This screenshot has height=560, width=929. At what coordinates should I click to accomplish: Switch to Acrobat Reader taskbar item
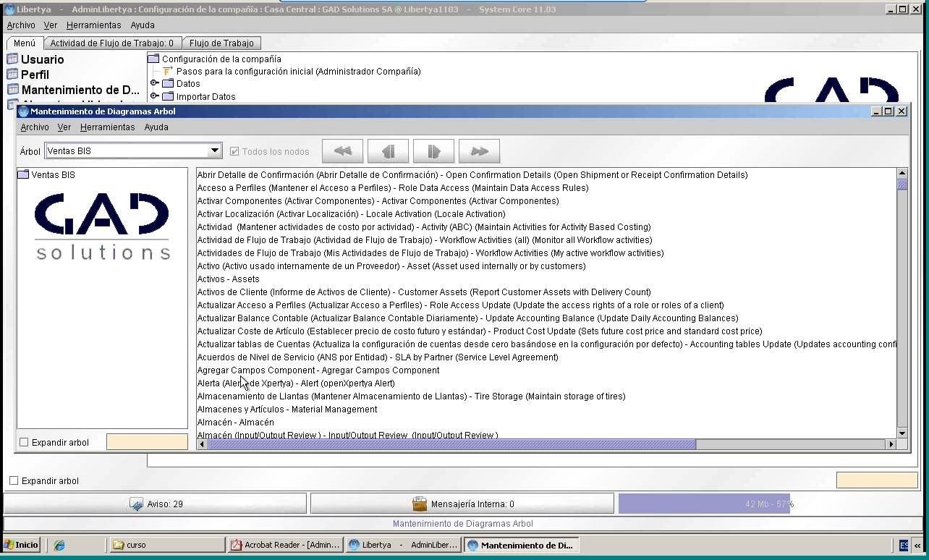tap(285, 545)
